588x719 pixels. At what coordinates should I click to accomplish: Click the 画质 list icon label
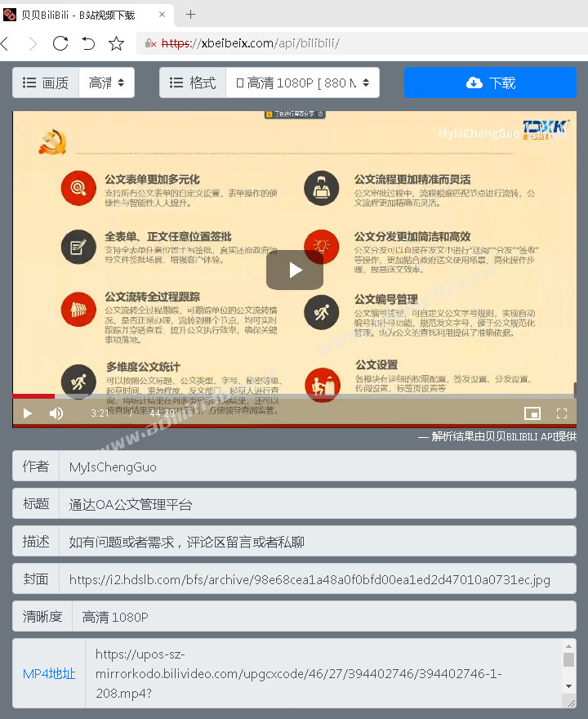46,83
